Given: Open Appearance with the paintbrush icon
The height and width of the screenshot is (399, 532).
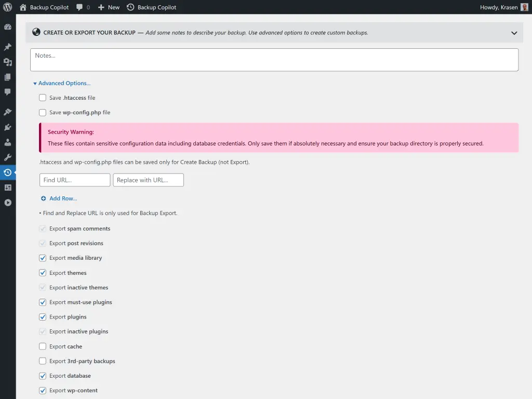Looking at the screenshot, I should 8,111.
